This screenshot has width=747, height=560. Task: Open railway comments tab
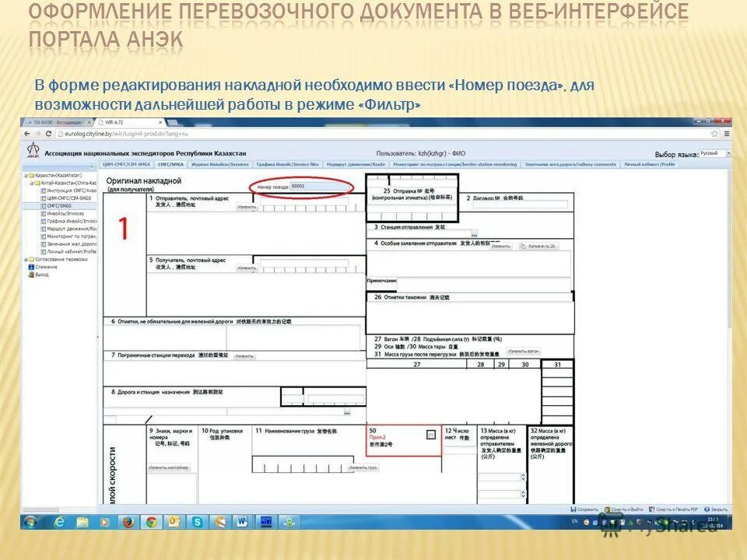tap(570, 164)
